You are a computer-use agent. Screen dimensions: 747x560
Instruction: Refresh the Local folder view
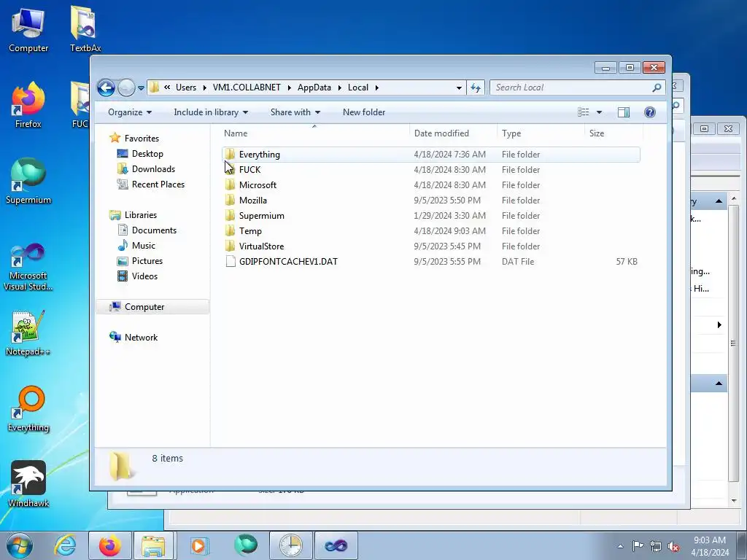coord(476,87)
